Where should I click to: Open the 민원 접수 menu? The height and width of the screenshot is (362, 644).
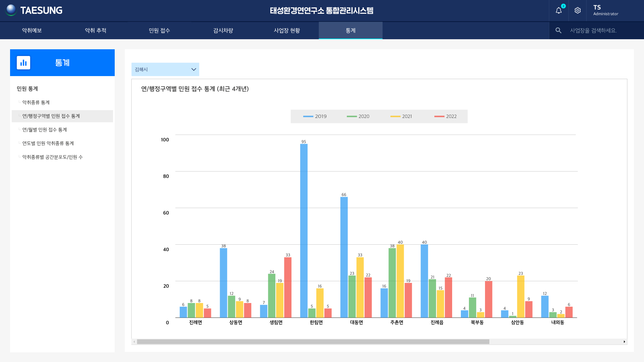tap(159, 31)
